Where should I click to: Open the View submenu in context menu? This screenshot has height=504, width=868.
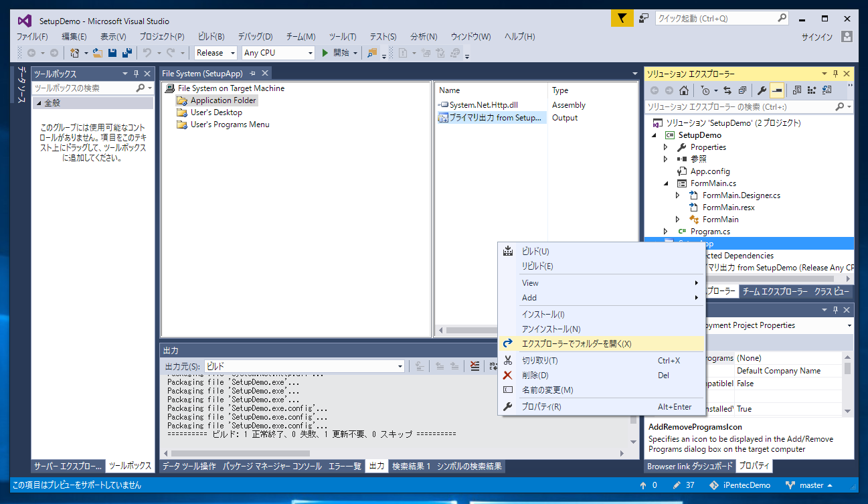[x=601, y=283]
